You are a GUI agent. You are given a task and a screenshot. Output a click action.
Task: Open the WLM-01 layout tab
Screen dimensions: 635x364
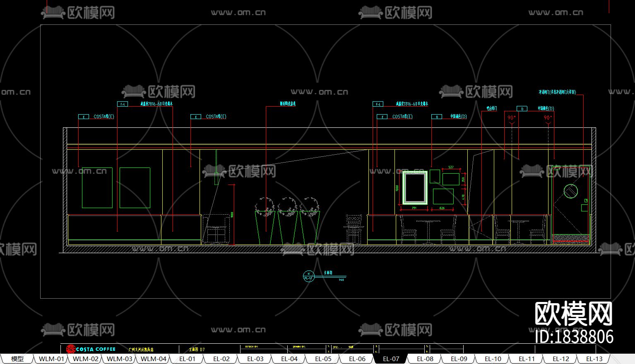coord(51,359)
